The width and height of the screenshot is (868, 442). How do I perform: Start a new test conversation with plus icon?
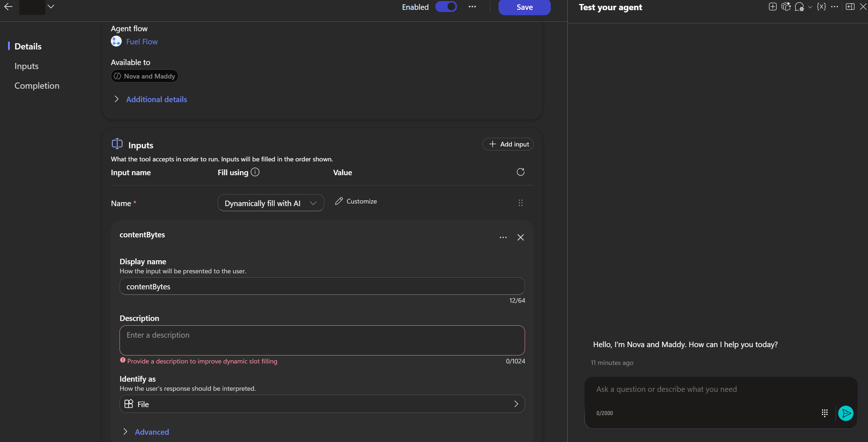click(x=772, y=7)
